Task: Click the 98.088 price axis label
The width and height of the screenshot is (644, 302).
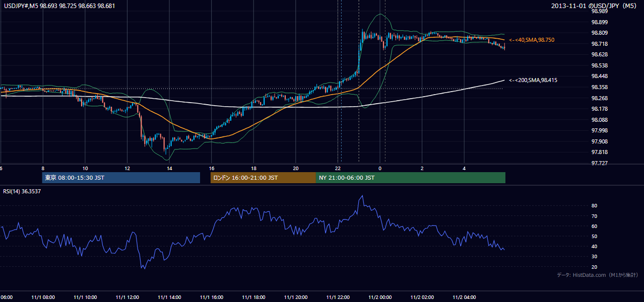Action: (x=599, y=120)
